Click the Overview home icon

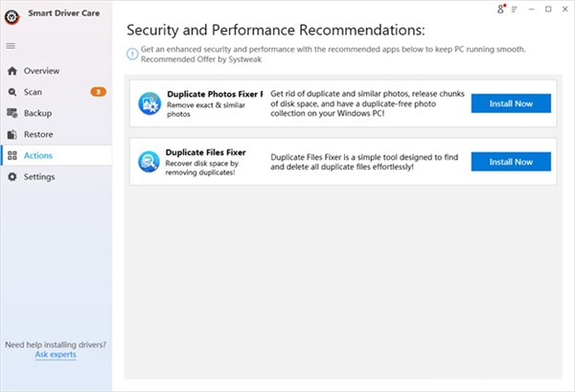tap(11, 71)
